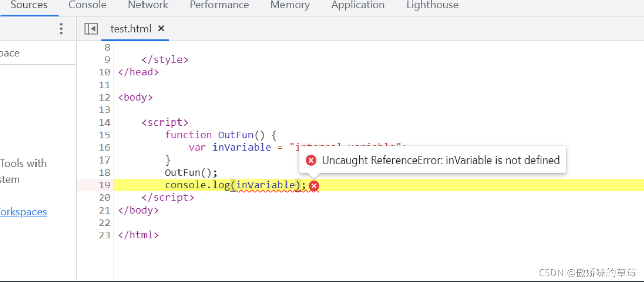Click the error icon in the ReferenceError tooltip
Screen dimensions: 644x282
pos(311,160)
